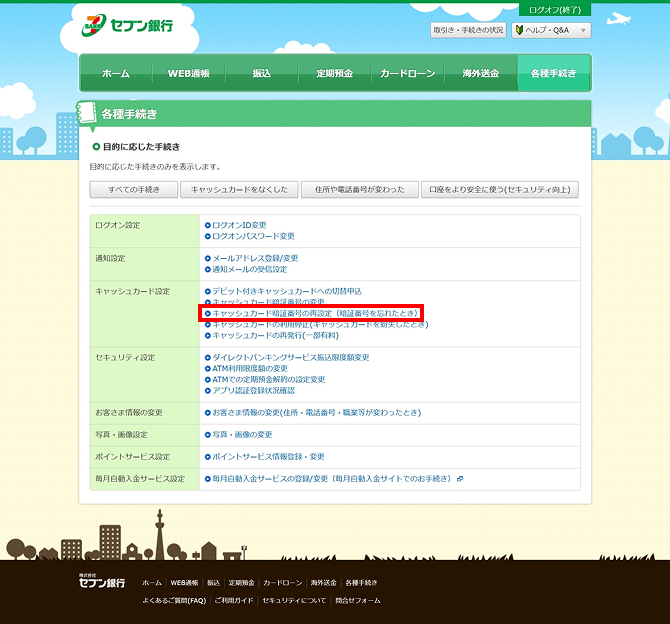Screen dimensions: 670x624
Task: Filter by キャッシュカードをなくした
Action: (238, 189)
